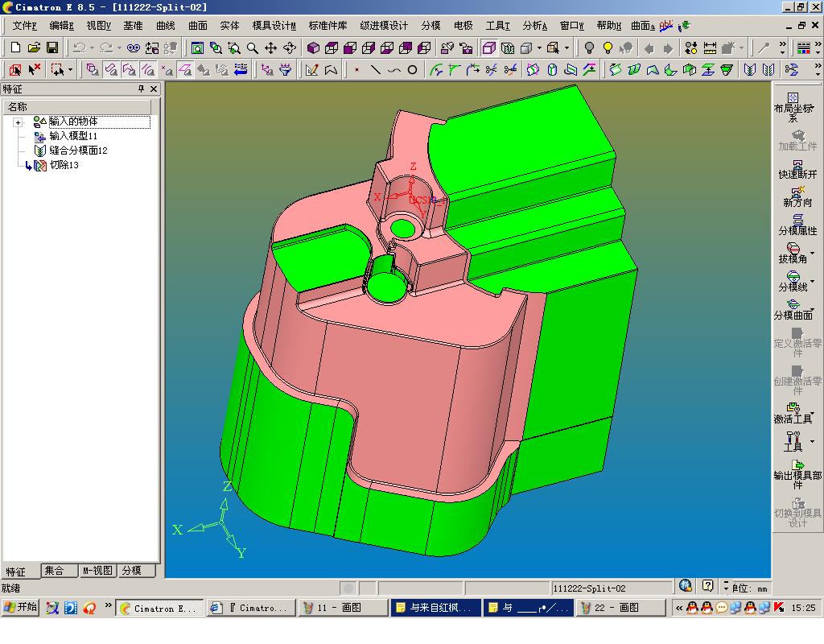824x644 pixels.
Task: Open the 曲面 menu next to 曲线
Action: [x=198, y=26]
